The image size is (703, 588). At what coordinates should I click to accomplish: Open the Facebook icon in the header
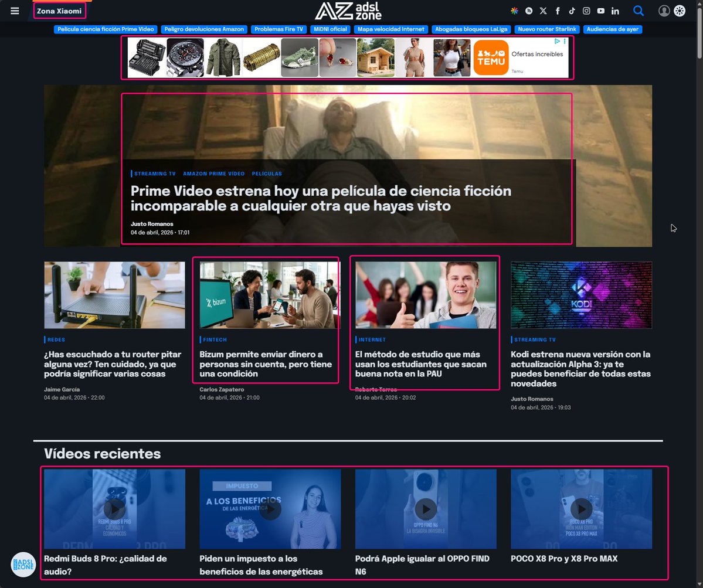coord(557,11)
